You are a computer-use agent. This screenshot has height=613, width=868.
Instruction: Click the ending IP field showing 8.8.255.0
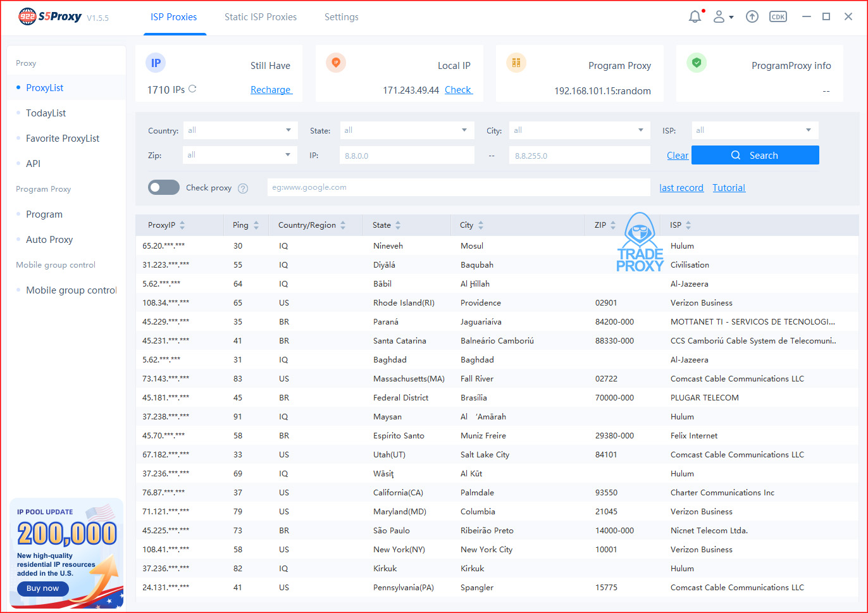[580, 155]
